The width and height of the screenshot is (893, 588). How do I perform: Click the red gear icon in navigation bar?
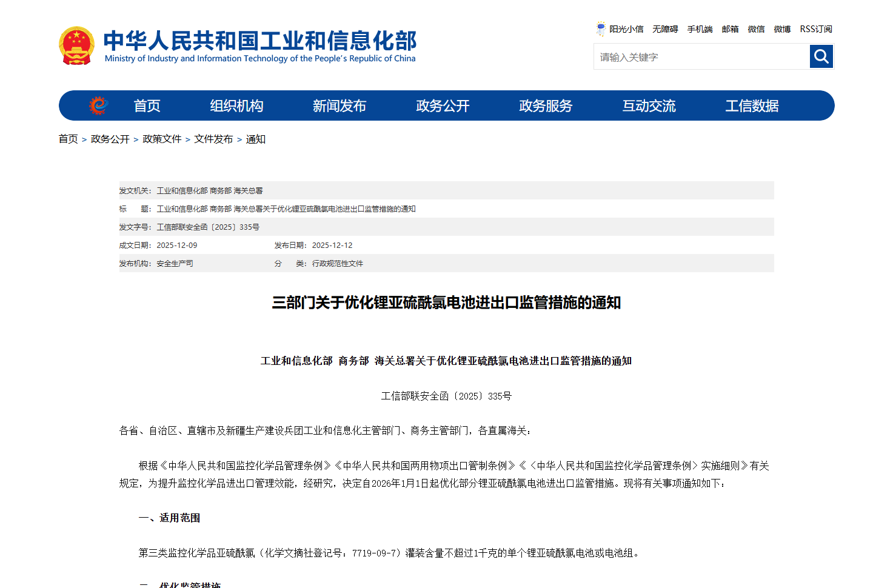(98, 105)
